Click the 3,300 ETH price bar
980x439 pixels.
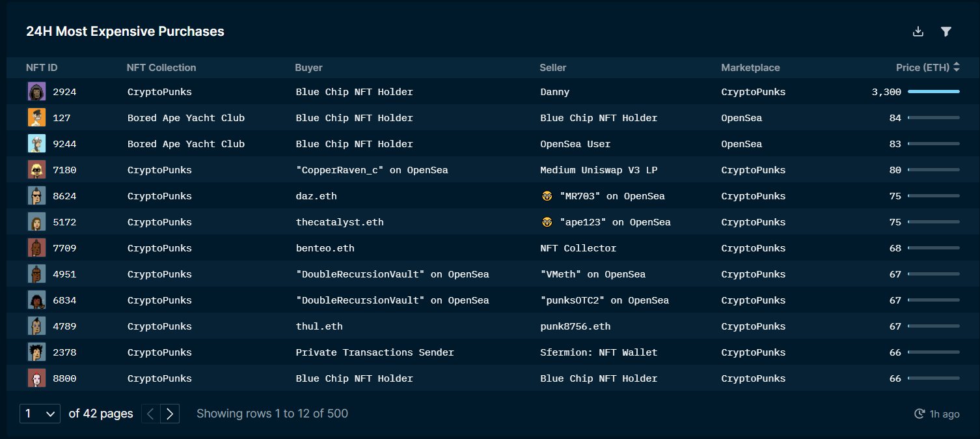(x=934, y=92)
